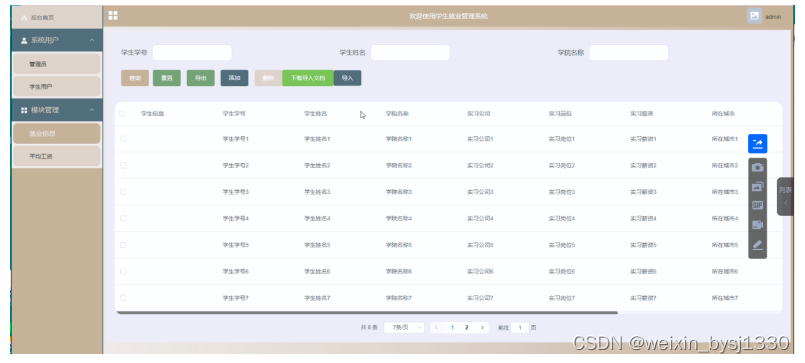Click the grid icon next to 模块管理

(x=24, y=110)
